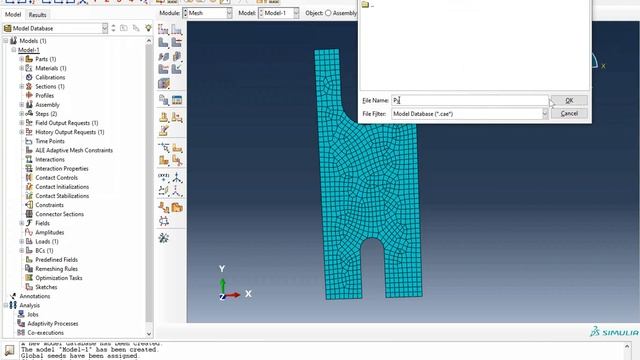
Task: Click the orange folder toolbox icon
Action: pos(177,207)
